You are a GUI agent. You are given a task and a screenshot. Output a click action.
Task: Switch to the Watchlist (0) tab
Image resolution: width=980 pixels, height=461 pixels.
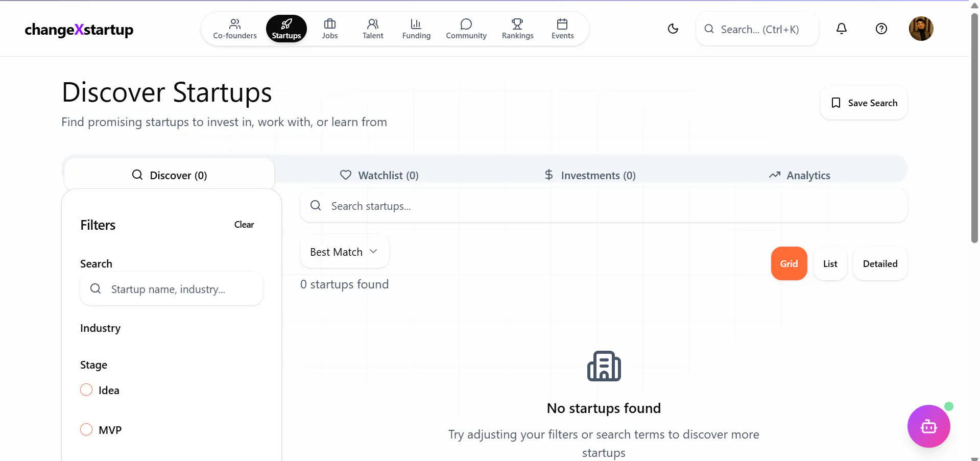[379, 175]
